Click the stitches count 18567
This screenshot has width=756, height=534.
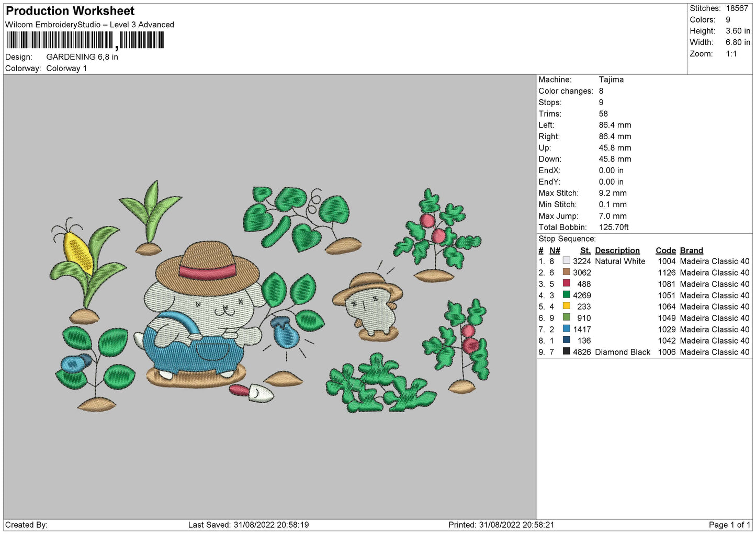(737, 8)
